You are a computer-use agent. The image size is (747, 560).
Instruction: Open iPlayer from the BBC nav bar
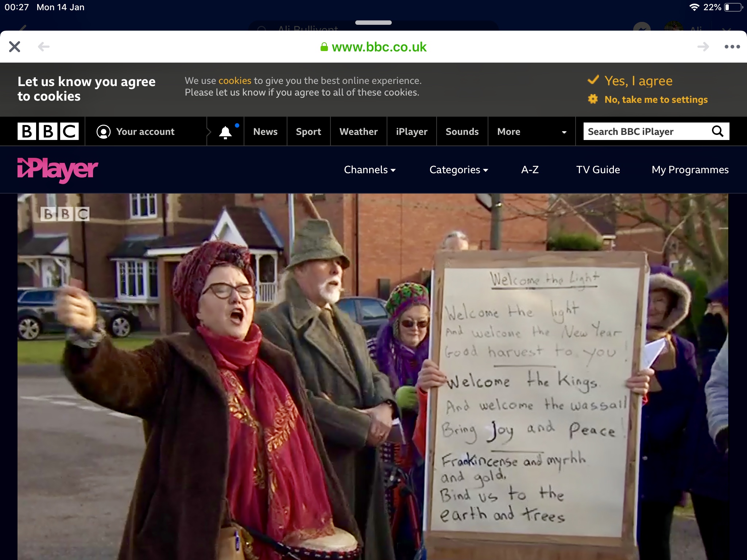[412, 132]
